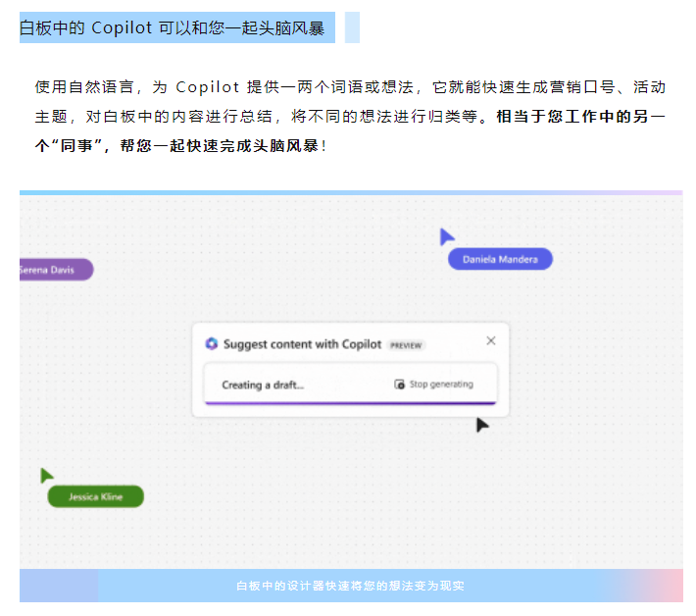Click the blue cursor arrow above Daniela Mandera
Screen dimensions: 696x616
[x=446, y=236]
